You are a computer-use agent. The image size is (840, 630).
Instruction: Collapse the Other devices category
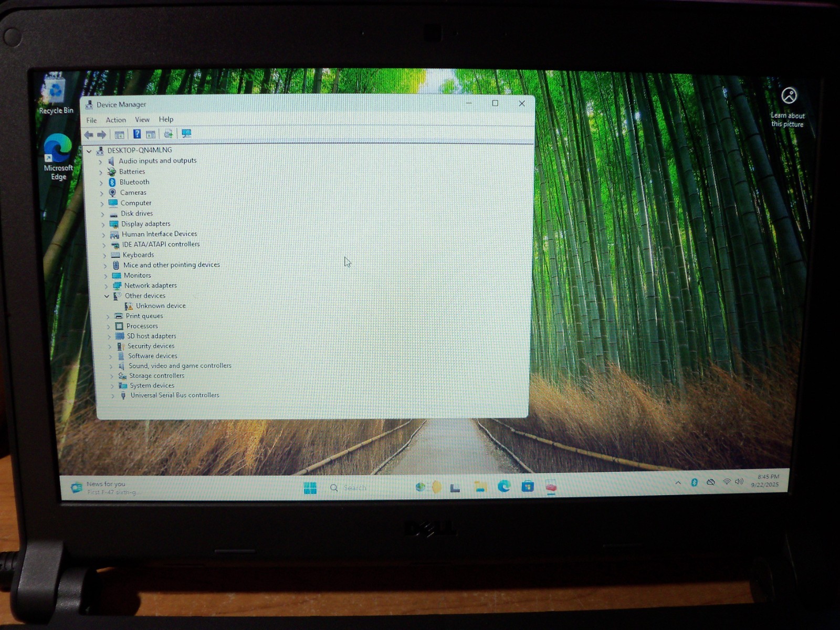click(x=107, y=296)
